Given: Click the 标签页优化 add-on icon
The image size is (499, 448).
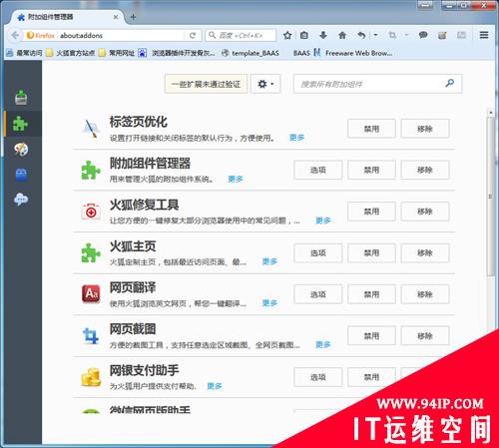Looking at the screenshot, I should point(91,129).
